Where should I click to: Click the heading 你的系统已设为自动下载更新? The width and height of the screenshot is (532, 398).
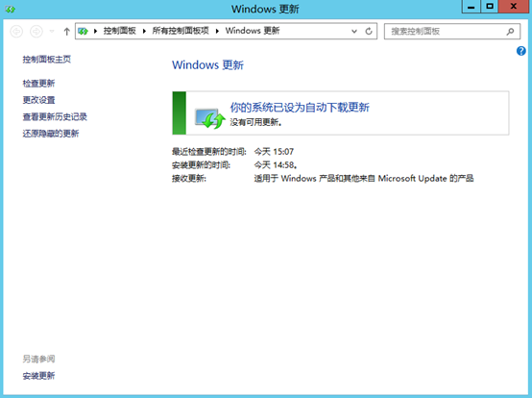[300, 108]
